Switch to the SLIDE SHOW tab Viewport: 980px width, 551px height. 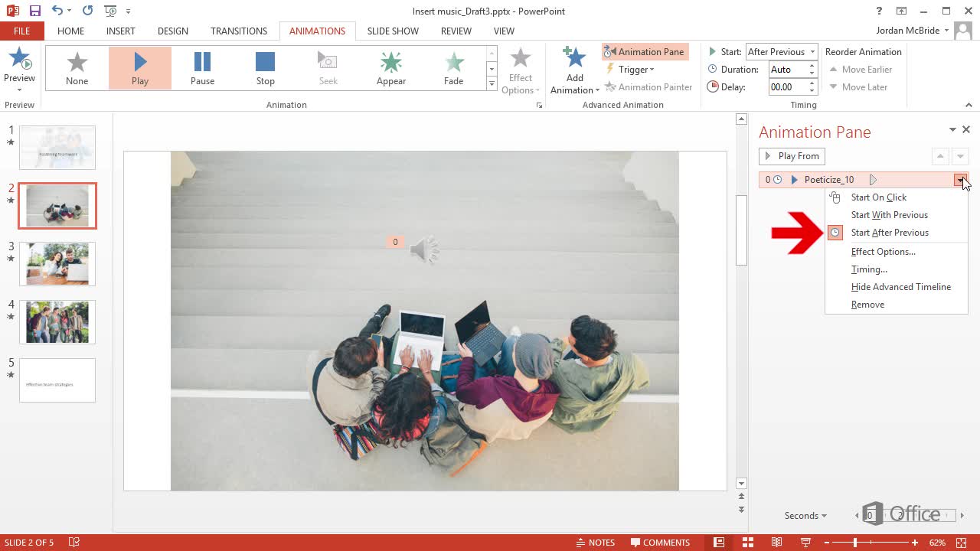point(393,31)
